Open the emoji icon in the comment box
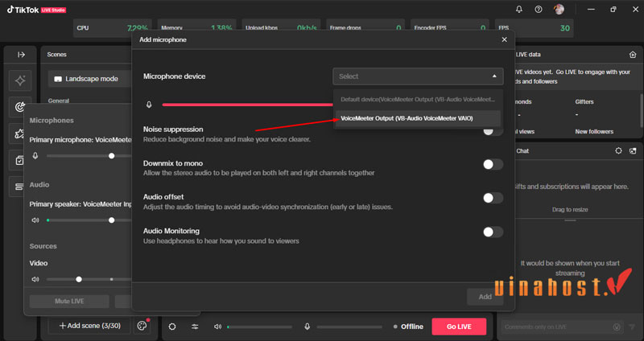This screenshot has width=644, height=341. (x=617, y=327)
